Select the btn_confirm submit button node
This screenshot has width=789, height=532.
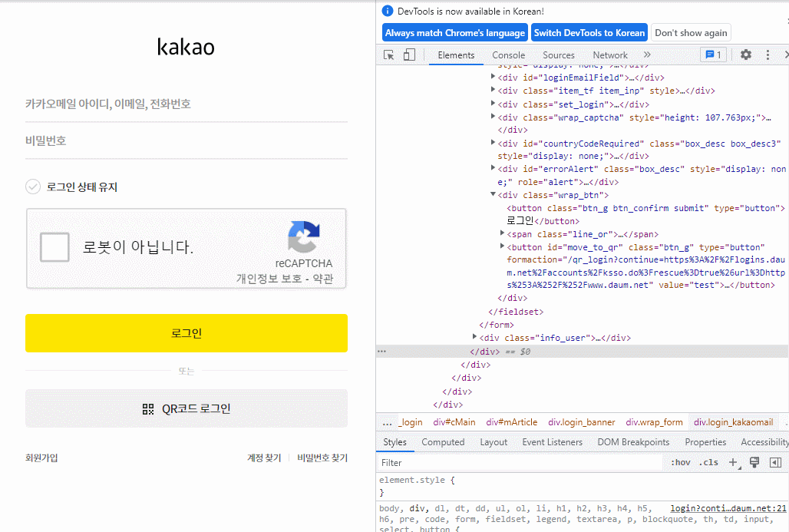pyautogui.click(x=645, y=214)
